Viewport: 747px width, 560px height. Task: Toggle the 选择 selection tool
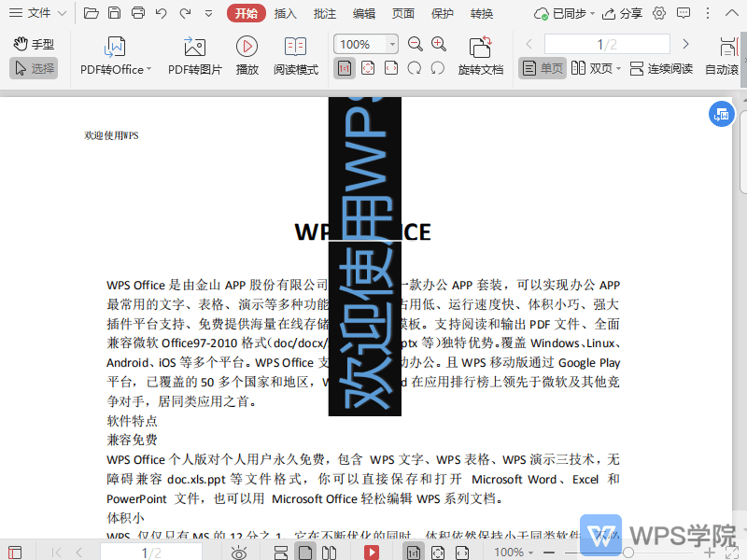[x=34, y=68]
